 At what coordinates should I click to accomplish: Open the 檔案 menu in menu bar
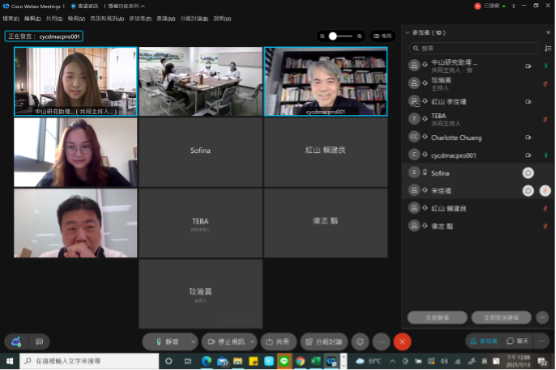point(11,18)
